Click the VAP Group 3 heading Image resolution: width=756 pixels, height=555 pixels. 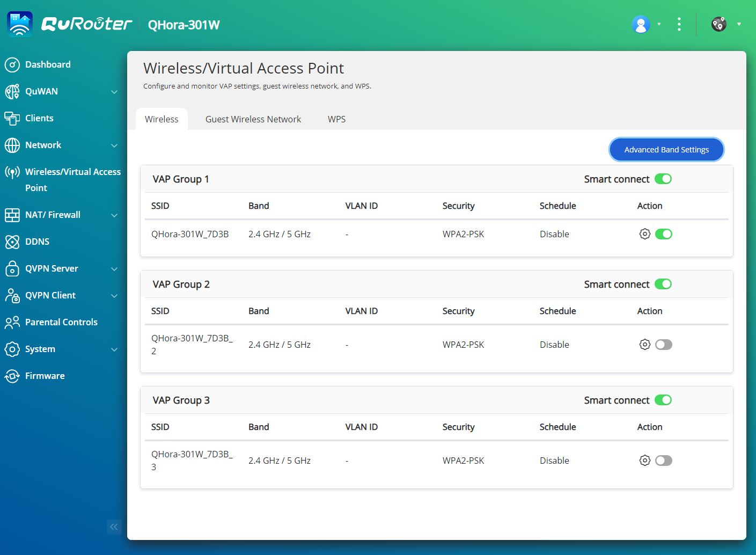click(181, 400)
